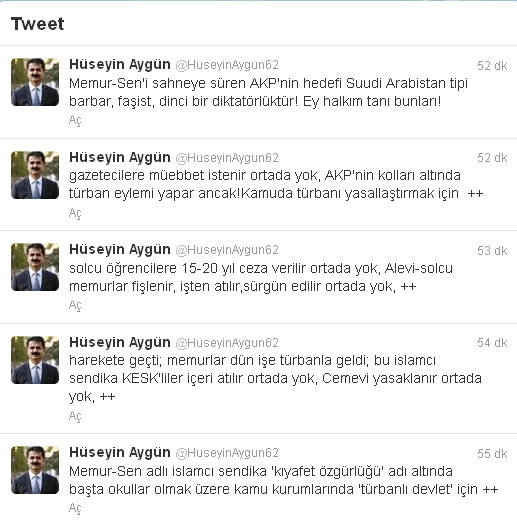The width and height of the screenshot is (517, 520).
Task: Open the avatar on the kıyafet özgürlüğü tweet
Action: point(35,470)
